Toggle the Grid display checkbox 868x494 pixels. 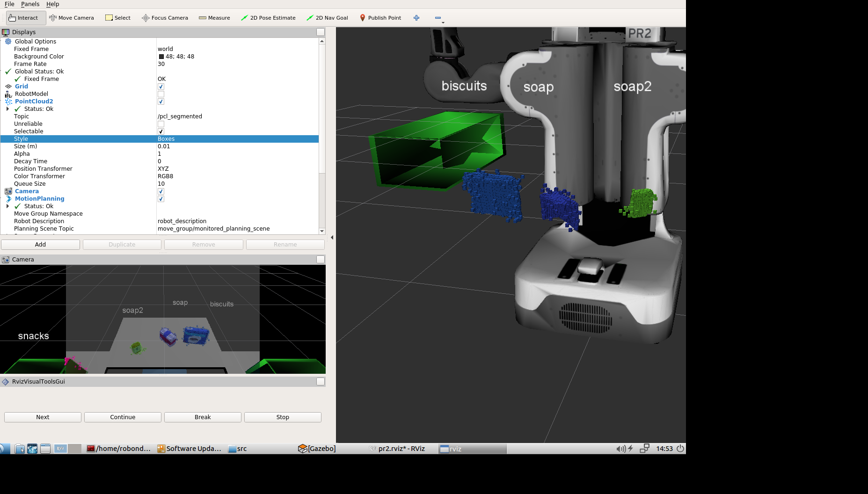pos(161,87)
